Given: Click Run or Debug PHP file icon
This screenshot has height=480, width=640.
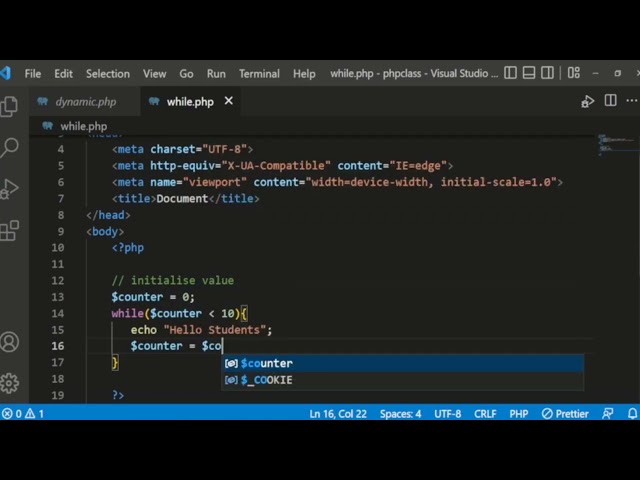Looking at the screenshot, I should point(587,101).
